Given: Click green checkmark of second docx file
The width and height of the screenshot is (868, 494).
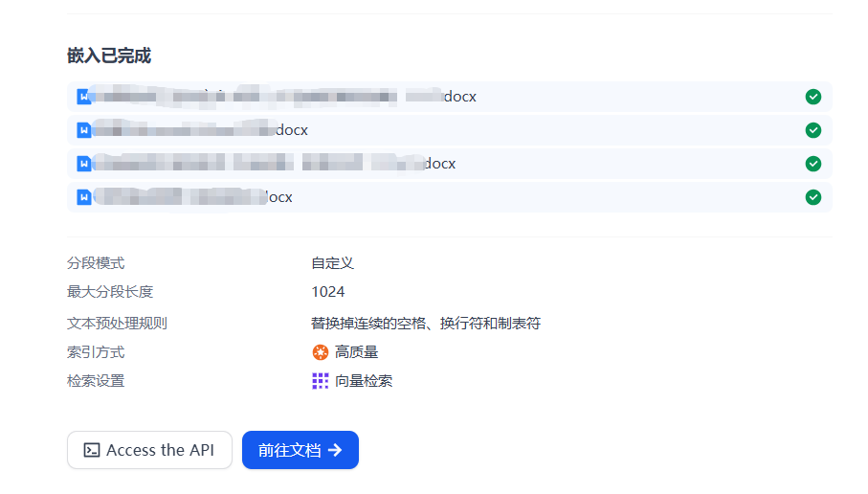Looking at the screenshot, I should pos(813,130).
